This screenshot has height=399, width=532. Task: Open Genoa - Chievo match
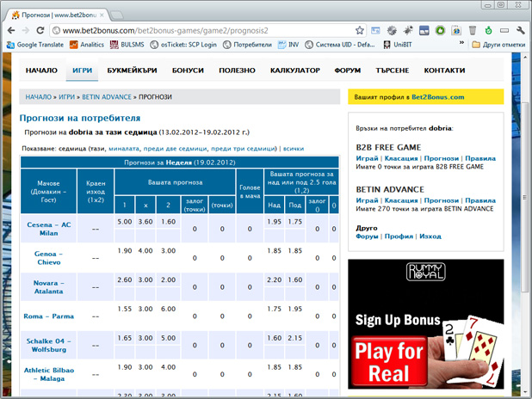(x=48, y=258)
